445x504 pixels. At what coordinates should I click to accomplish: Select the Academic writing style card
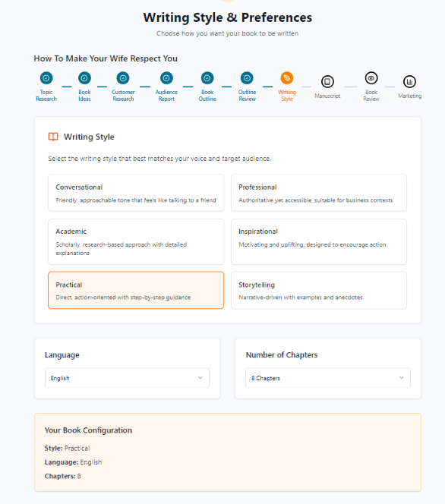click(136, 241)
